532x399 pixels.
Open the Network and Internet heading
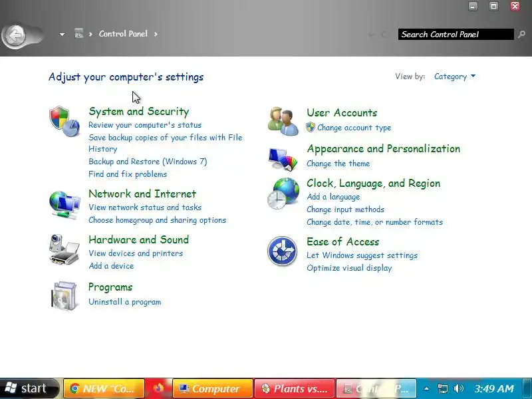tap(142, 194)
